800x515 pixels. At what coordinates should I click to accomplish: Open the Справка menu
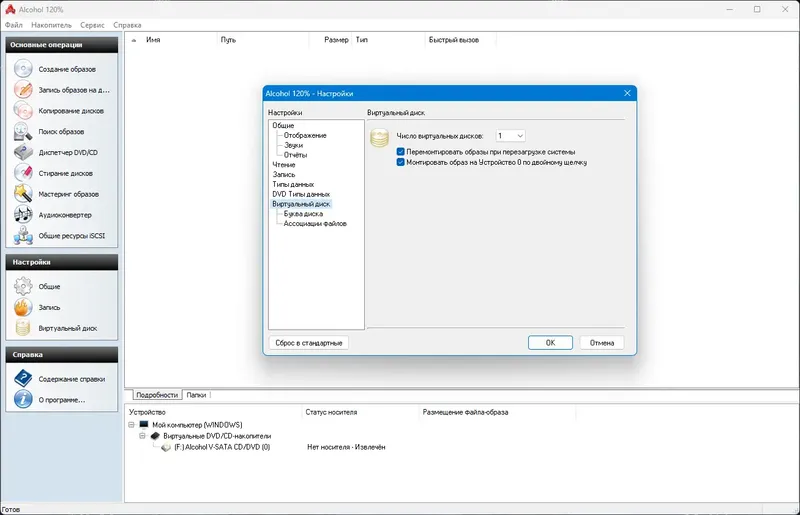click(127, 24)
